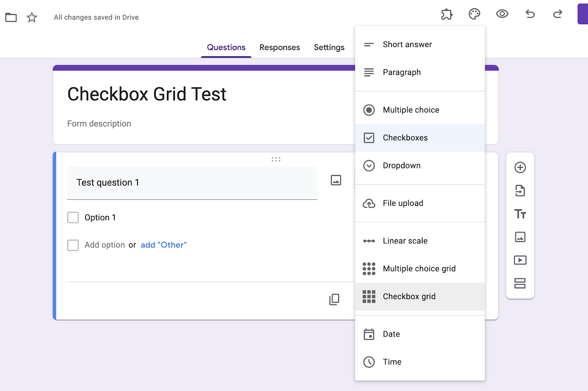
Task: Duplicate the question with copy icon
Action: click(334, 299)
